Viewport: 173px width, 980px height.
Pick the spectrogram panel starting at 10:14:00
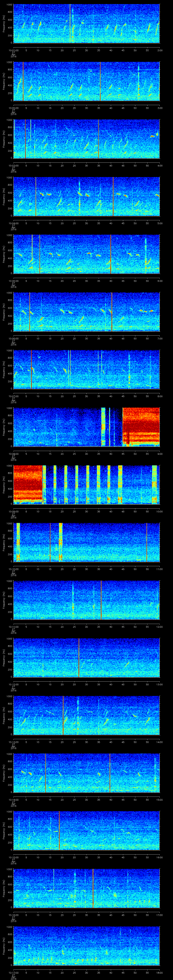point(86,773)
